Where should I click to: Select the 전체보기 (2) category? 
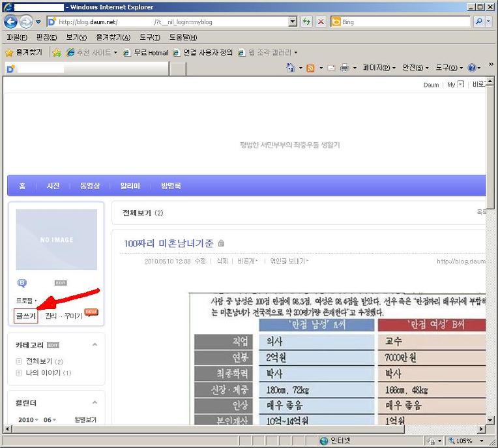(44, 361)
